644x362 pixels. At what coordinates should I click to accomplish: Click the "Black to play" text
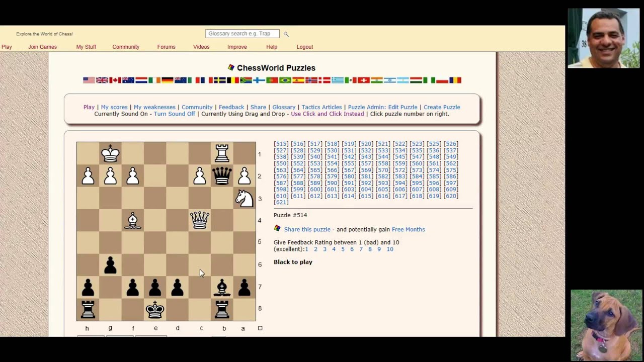click(293, 262)
